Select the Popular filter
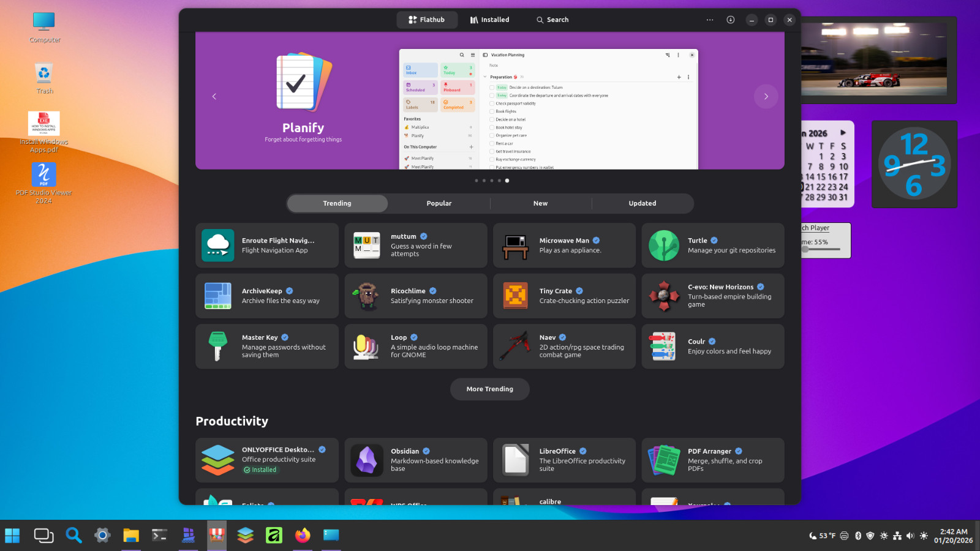 (x=439, y=203)
